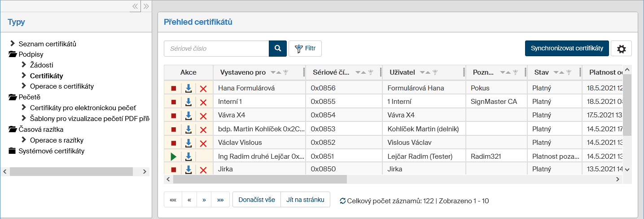
Task: Click the Synchronizovat certifikáty button
Action: coord(566,49)
